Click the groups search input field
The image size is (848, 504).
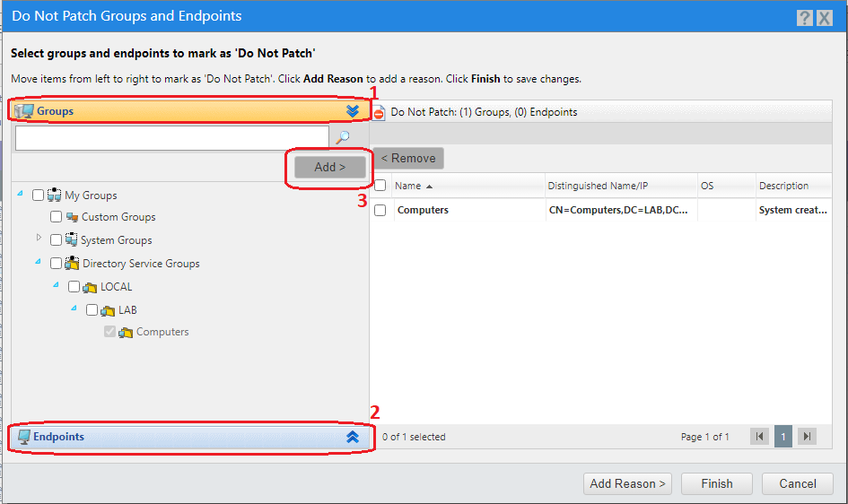(x=172, y=138)
